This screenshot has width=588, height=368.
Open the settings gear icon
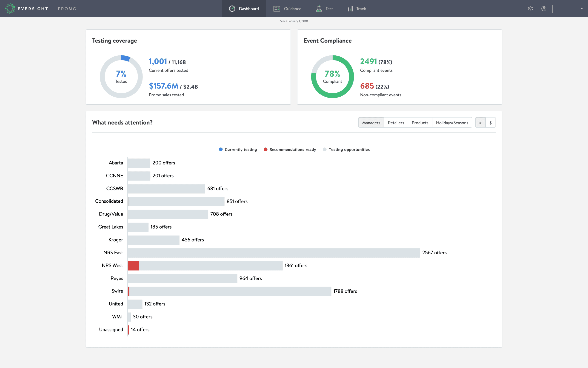click(x=530, y=9)
